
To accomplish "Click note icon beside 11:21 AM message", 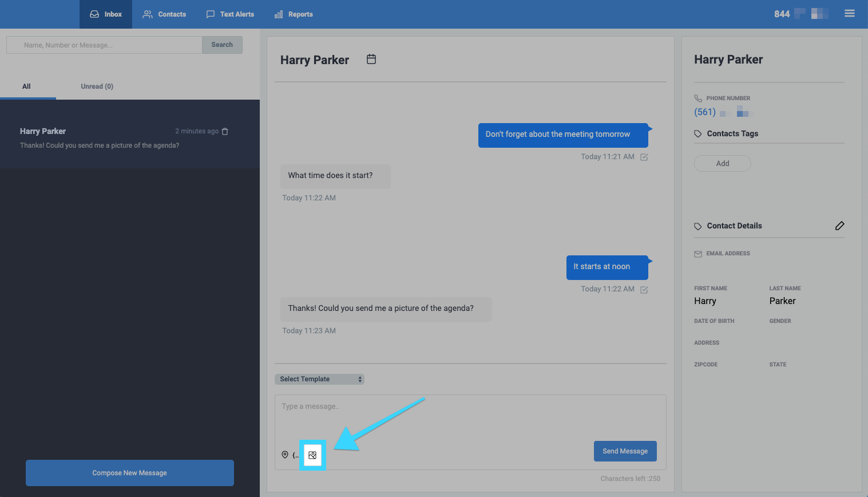I will coord(644,157).
